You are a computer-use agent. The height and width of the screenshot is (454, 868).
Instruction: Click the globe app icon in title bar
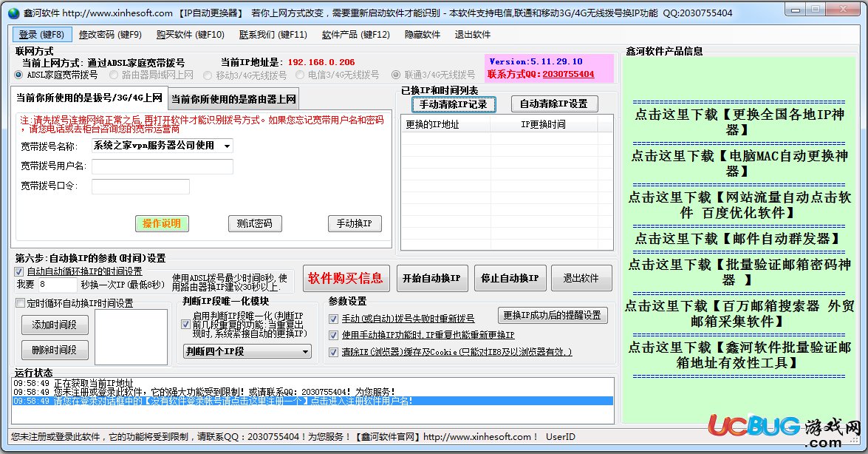[14, 13]
